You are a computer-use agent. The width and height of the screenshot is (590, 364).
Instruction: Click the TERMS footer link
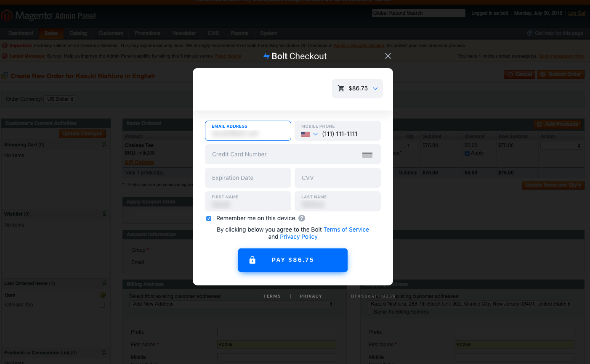pyautogui.click(x=272, y=296)
